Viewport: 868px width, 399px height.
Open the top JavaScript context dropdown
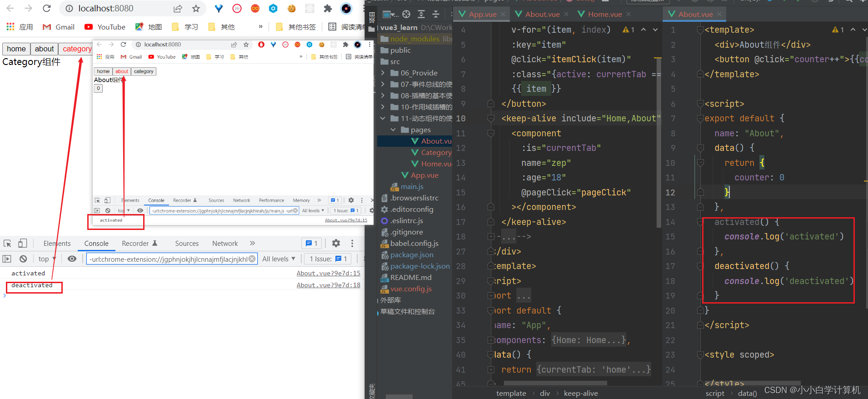click(47, 259)
